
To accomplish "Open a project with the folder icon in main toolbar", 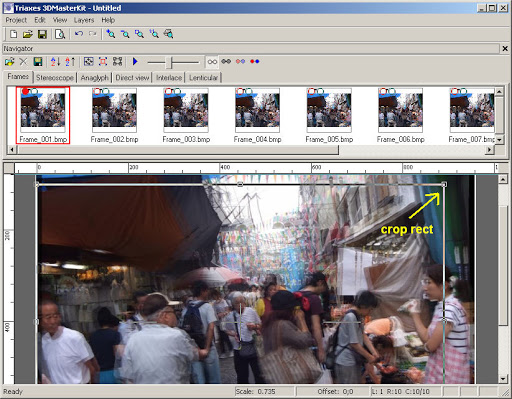I will [28, 34].
